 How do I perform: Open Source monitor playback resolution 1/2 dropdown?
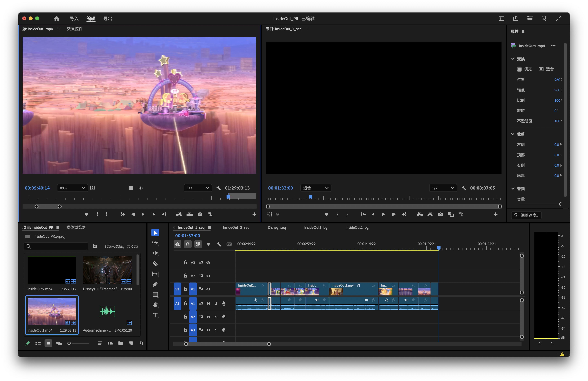pos(198,188)
